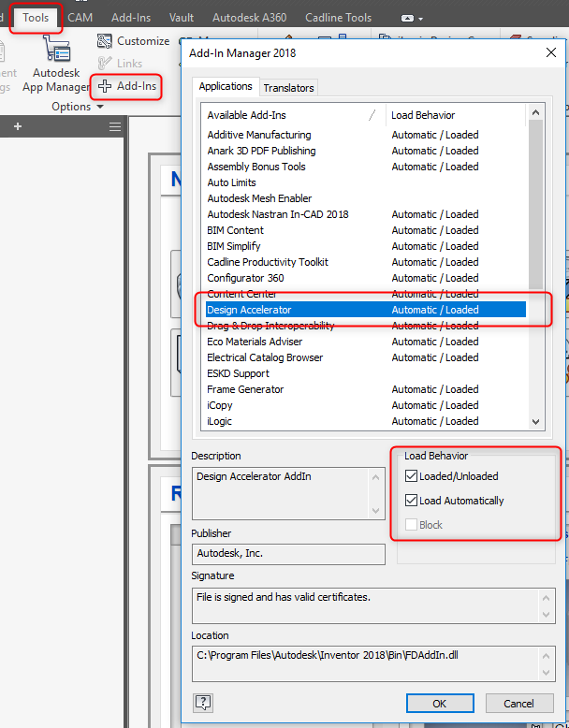Select Frame Generator add-in
Viewport: 569px width, 728px height.
click(x=365, y=389)
